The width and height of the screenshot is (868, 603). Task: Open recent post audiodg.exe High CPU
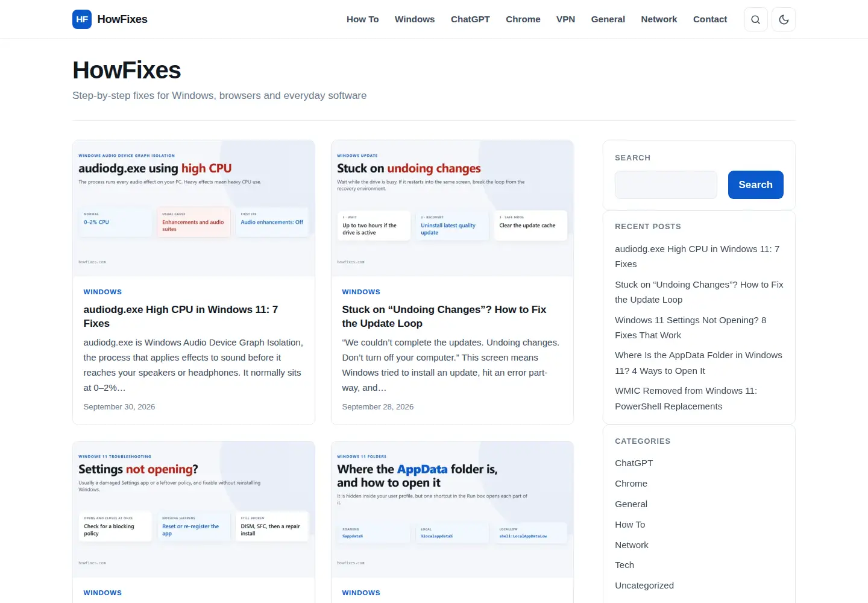click(697, 256)
